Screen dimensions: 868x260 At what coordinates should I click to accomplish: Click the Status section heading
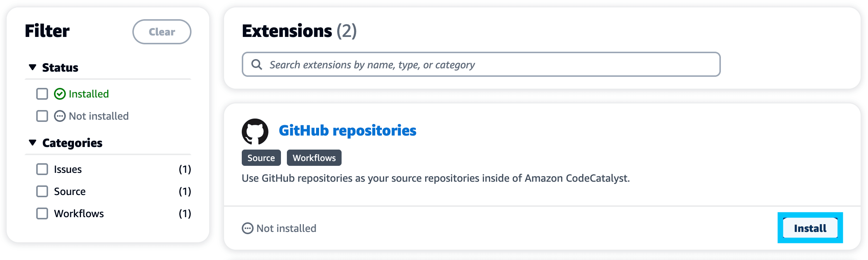tap(60, 68)
